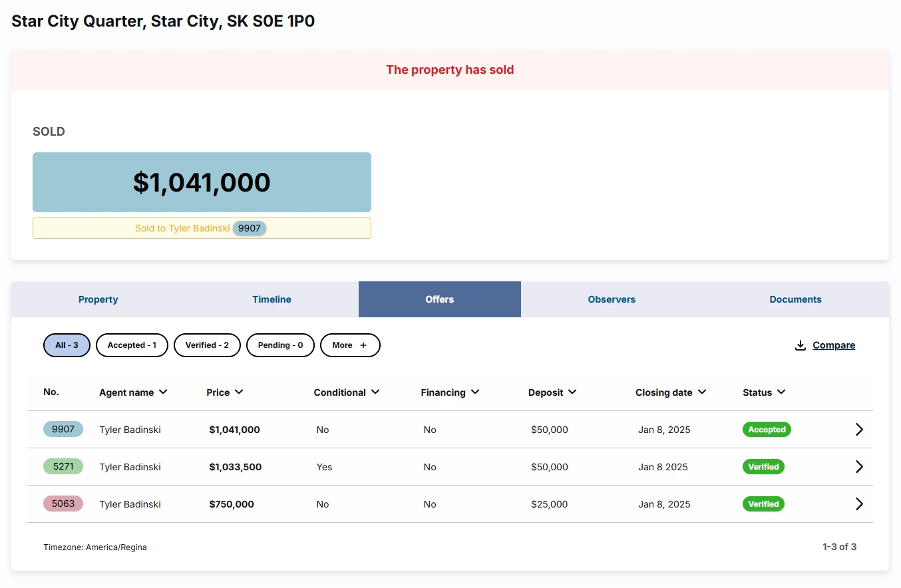Click the Accepted status badge

767,430
